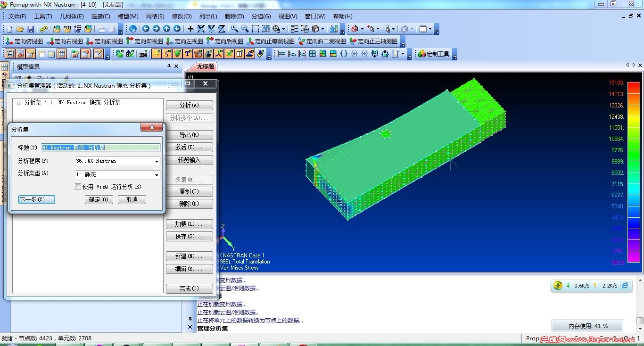
Task: Select the dashed rectangle zoom box icon
Action: pos(255,29)
